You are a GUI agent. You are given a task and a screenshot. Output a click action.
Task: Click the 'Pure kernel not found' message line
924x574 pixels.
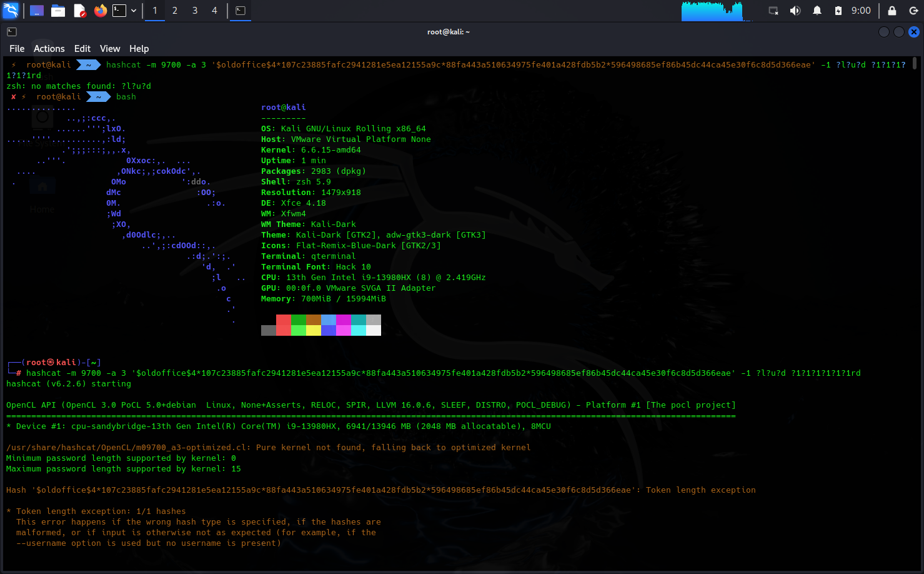point(269,448)
